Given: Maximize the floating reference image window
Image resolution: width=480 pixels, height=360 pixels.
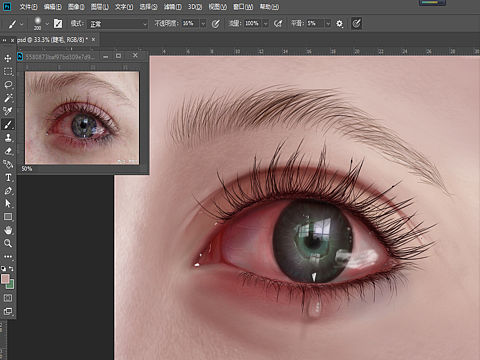Looking at the screenshot, I should (x=118, y=56).
